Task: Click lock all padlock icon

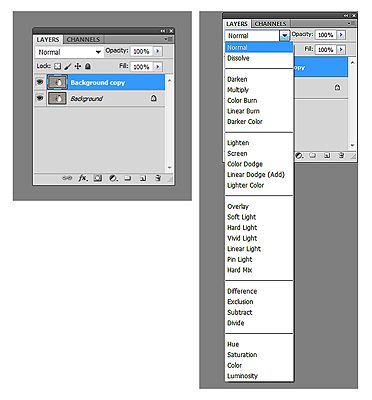Action: (88, 66)
